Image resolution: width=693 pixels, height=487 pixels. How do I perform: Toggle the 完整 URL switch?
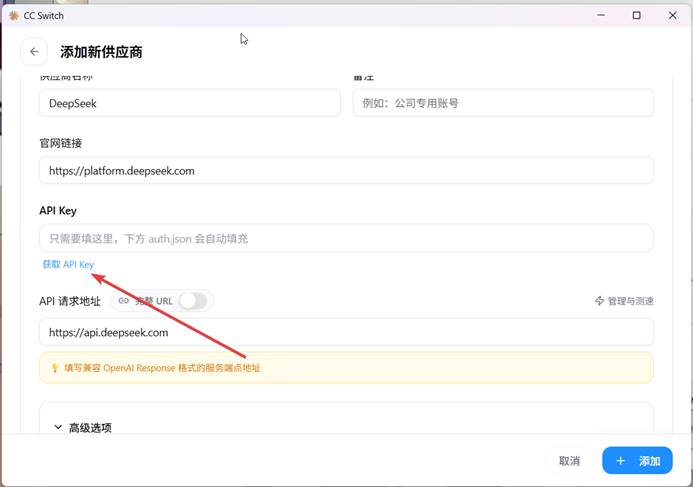pos(193,301)
